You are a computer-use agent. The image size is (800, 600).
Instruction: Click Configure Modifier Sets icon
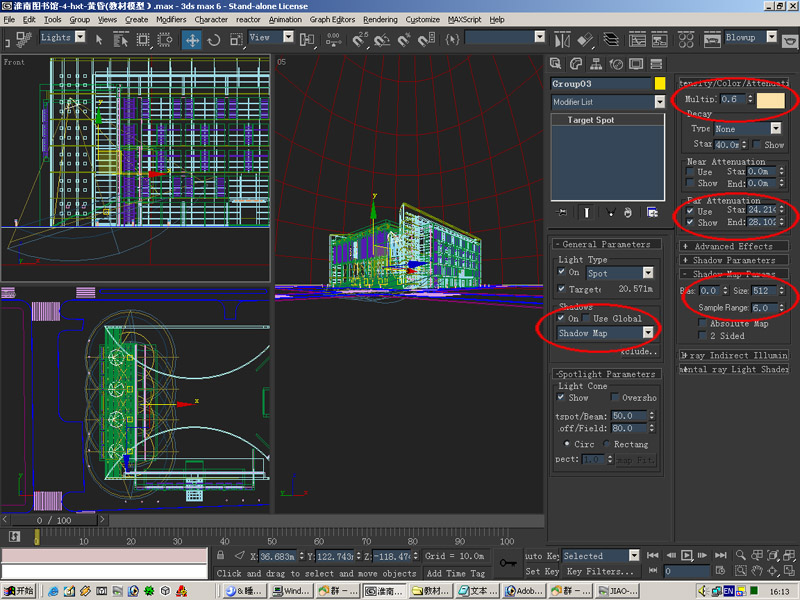click(653, 212)
